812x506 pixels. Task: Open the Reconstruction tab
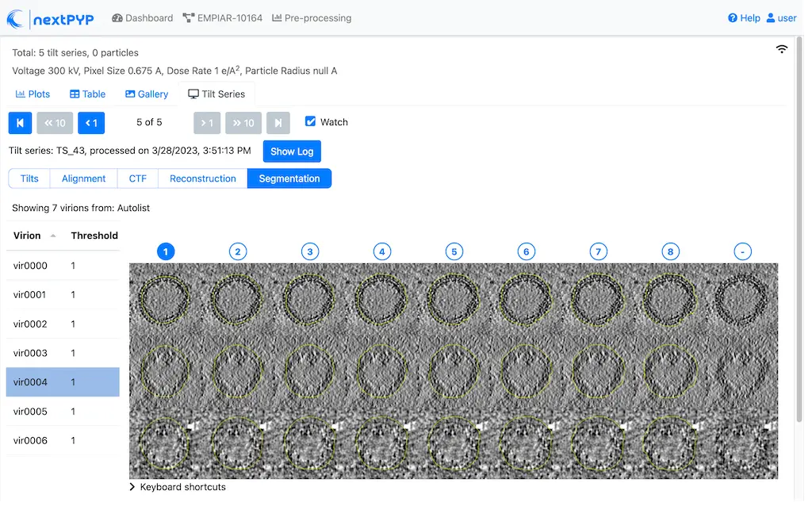point(202,178)
